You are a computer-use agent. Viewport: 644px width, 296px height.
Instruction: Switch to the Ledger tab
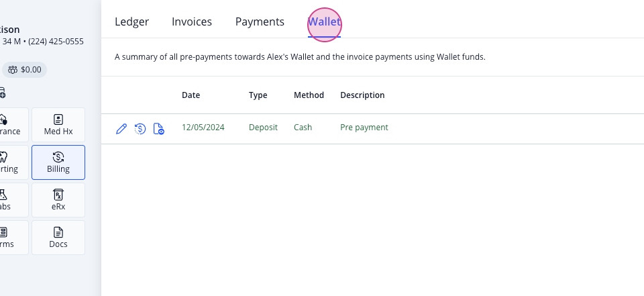pos(132,21)
